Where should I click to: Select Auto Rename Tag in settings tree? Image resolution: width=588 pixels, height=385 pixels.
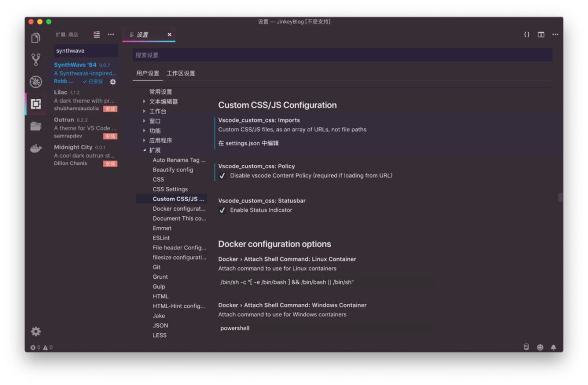pos(179,160)
